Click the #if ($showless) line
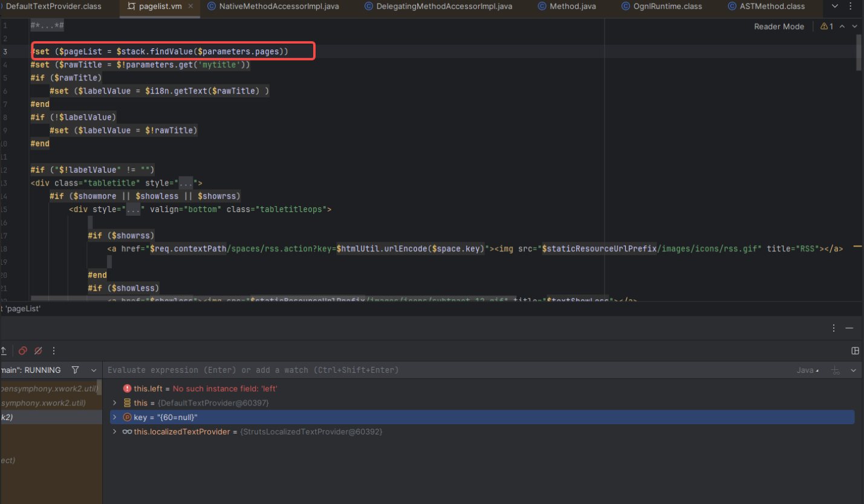The width and height of the screenshot is (864, 504). tap(123, 288)
